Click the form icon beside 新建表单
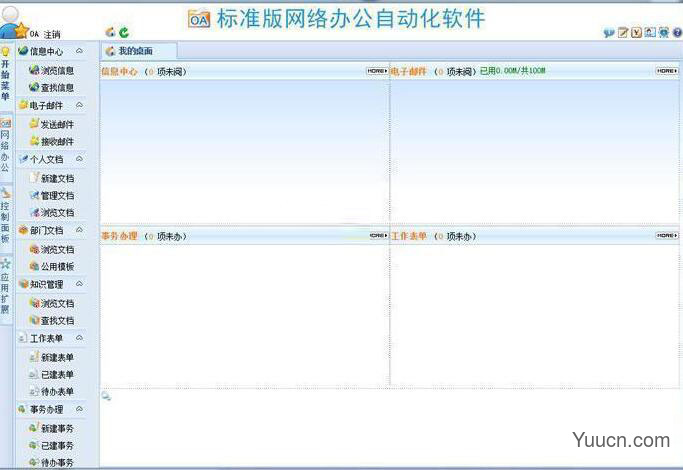This screenshot has height=470, width=683. coord(34,357)
